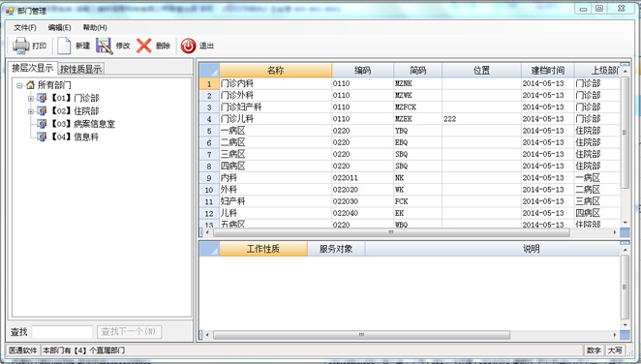Exit via the red power icon
Image resolution: width=641 pixels, height=364 pixels.
coord(189,45)
